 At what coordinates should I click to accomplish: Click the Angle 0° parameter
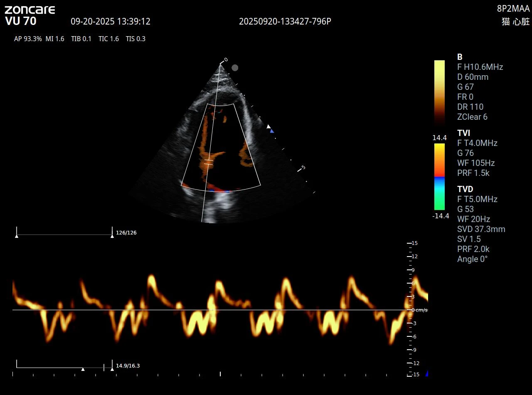coord(472,259)
